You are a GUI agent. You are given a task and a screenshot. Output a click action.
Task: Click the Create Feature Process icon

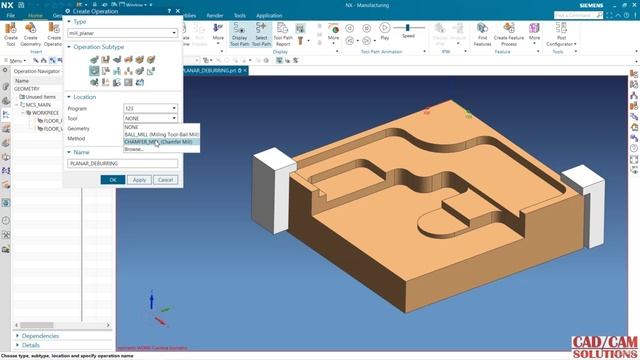(x=509, y=34)
